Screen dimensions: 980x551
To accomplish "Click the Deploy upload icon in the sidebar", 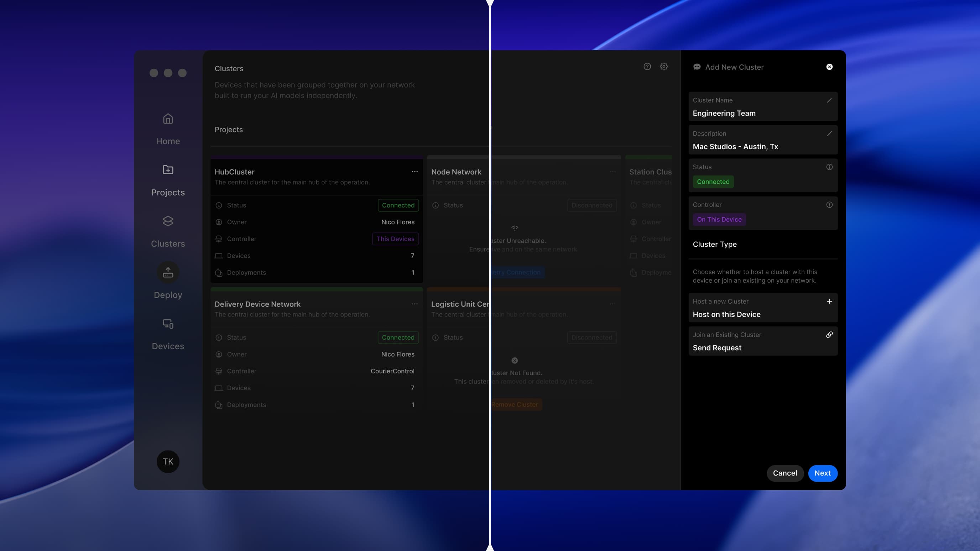I will click(168, 272).
